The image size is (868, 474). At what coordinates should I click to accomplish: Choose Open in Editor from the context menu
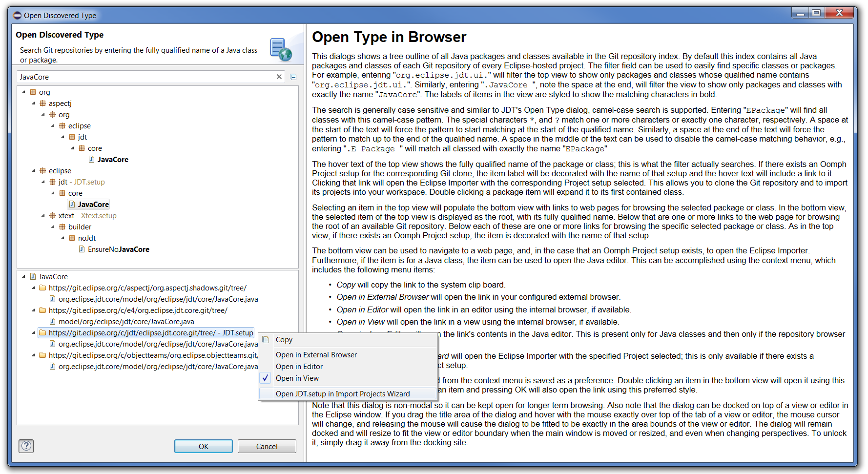coord(348,367)
